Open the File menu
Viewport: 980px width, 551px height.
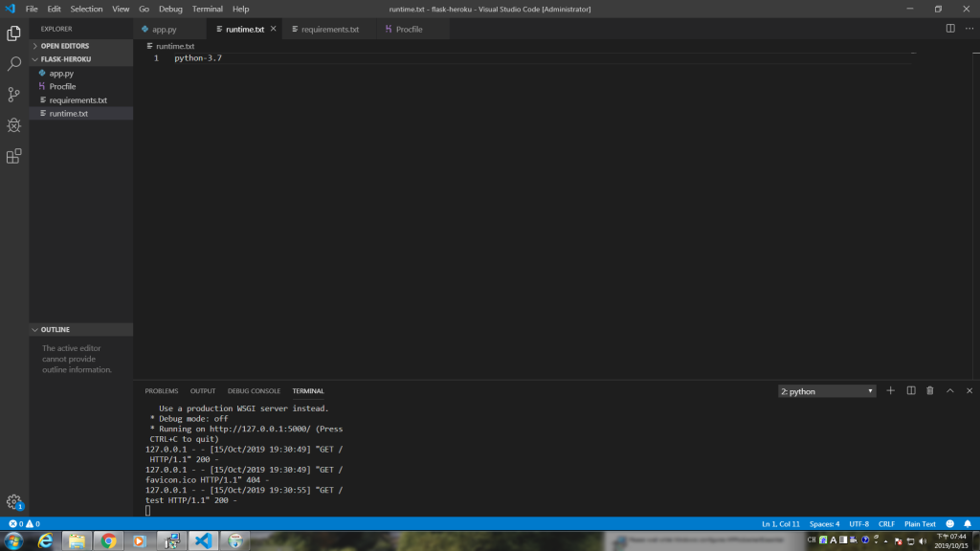click(32, 9)
